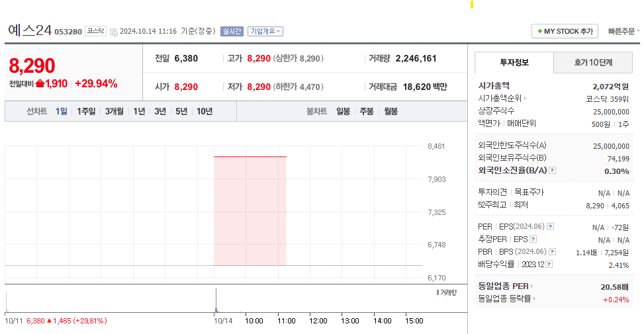Screen dimensions: 644x334
Task: Click the 외국인보유주식수(B) value 74,199
Action: coord(618,159)
